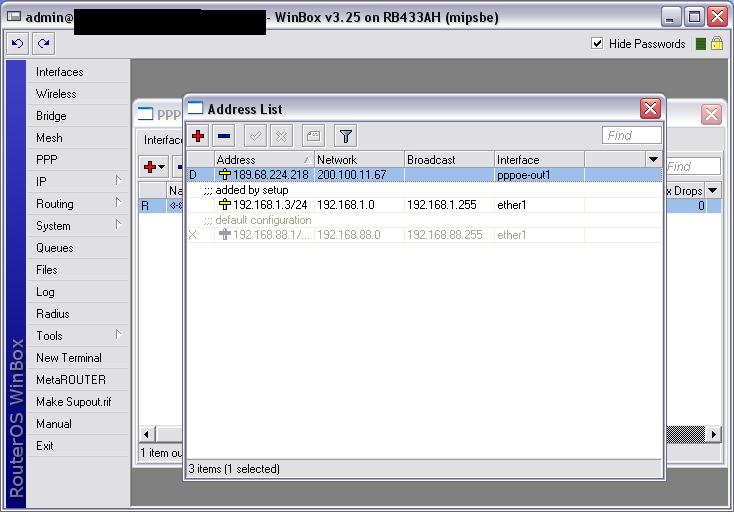Switch to the Interface tab in PPP window
734x512 pixels.
click(x=162, y=139)
